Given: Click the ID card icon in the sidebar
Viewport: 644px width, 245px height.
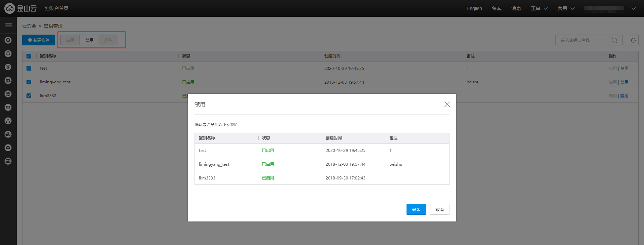Looking at the screenshot, I should pyautogui.click(x=8, y=161).
